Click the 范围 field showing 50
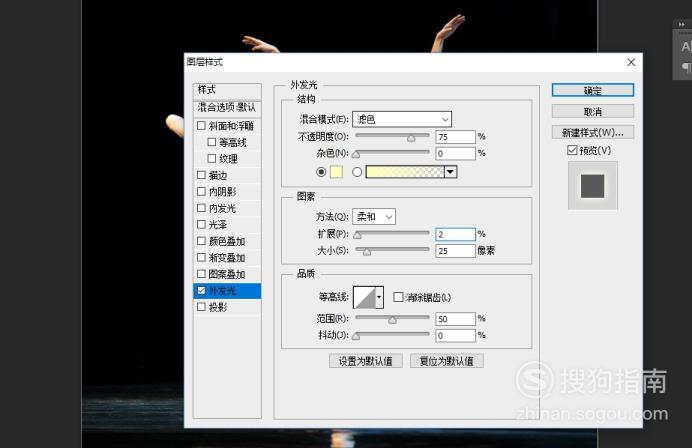692x448 pixels. pyautogui.click(x=455, y=319)
